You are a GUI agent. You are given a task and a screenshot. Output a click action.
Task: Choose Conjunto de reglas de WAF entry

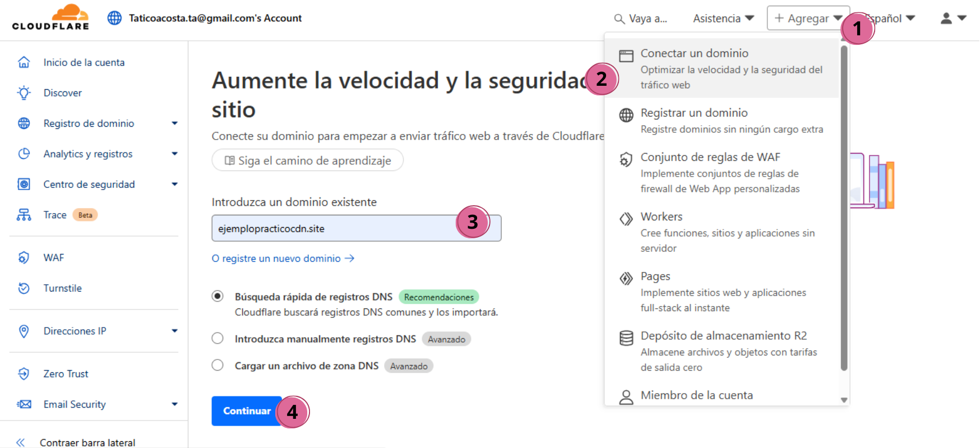coord(722,173)
